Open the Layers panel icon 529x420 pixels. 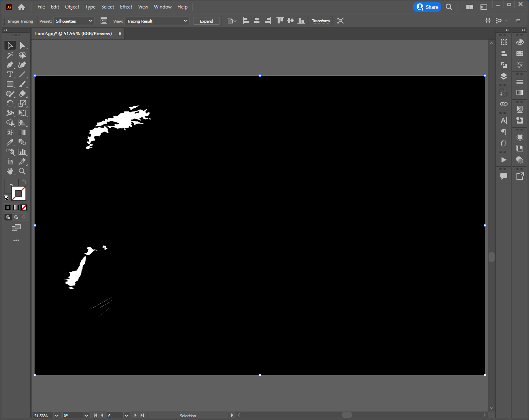tap(504, 76)
